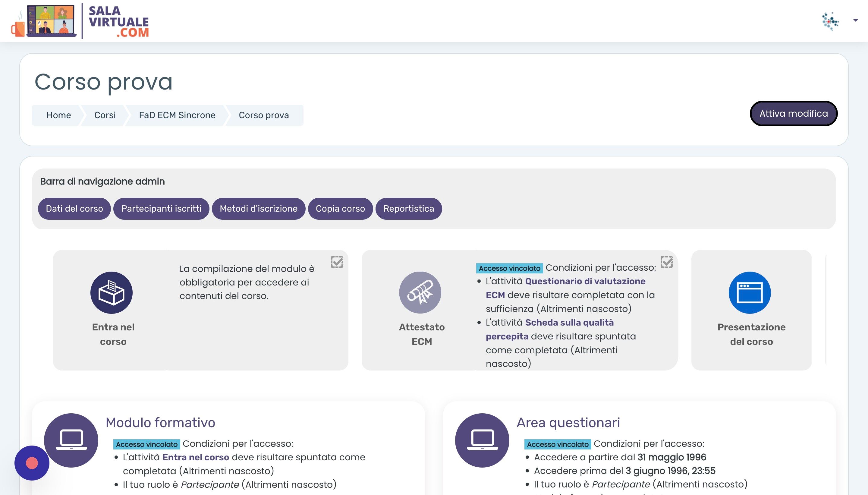Screen dimensions: 868x495
Task: Open FaD ECM Sincrone breadcrumb
Action: coord(177,115)
